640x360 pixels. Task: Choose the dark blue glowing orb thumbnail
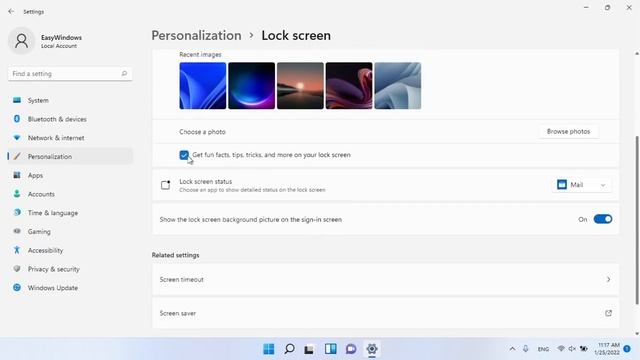[x=251, y=86]
